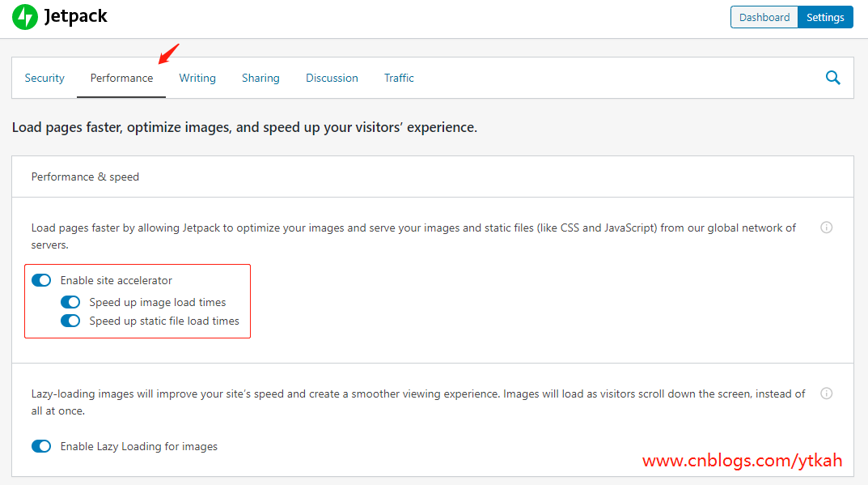Select the Performance tab
The image size is (868, 485).
(121, 78)
